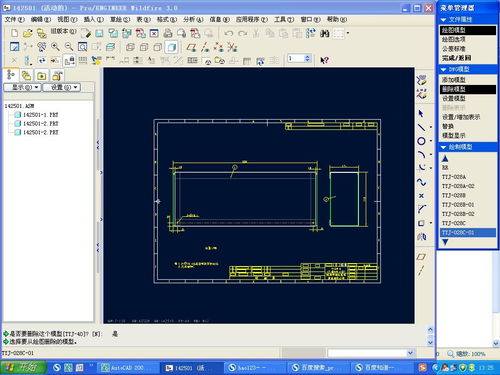This screenshot has height=375, width=500.
Task: Switch to Wireframe display style
Action: 130,47
